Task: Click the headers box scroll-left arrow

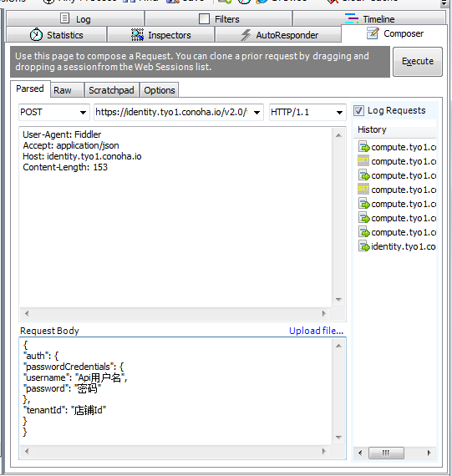Action: 27,313
